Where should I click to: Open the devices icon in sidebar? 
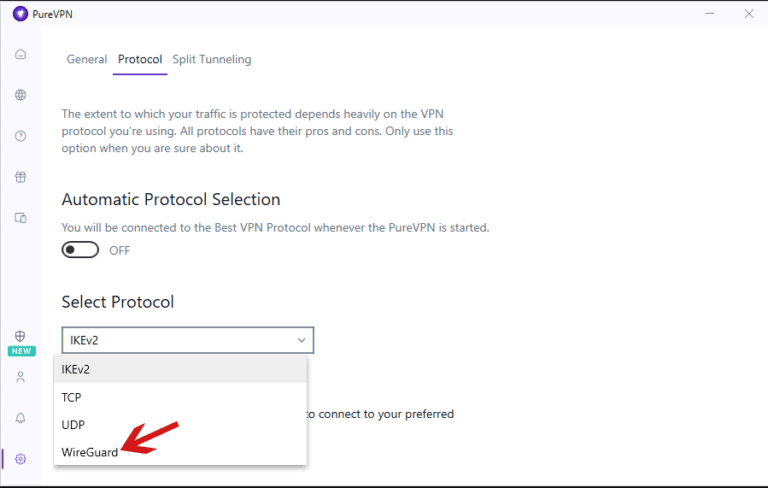21,218
